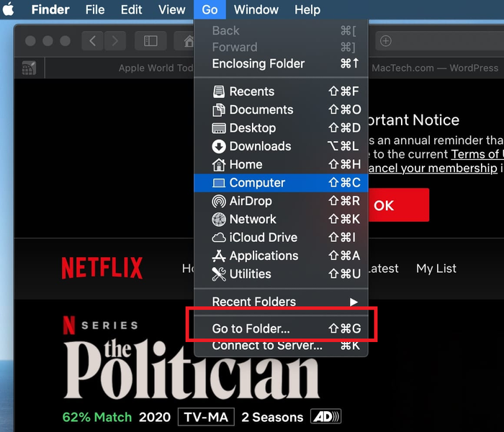This screenshot has height=432, width=504.
Task: Click the Network globe icon
Action: tap(219, 219)
